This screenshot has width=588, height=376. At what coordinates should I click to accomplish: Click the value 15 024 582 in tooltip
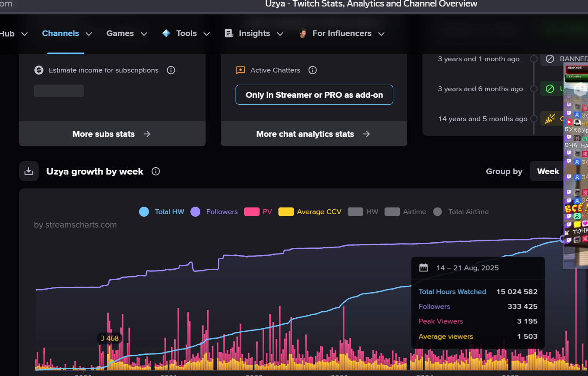517,292
